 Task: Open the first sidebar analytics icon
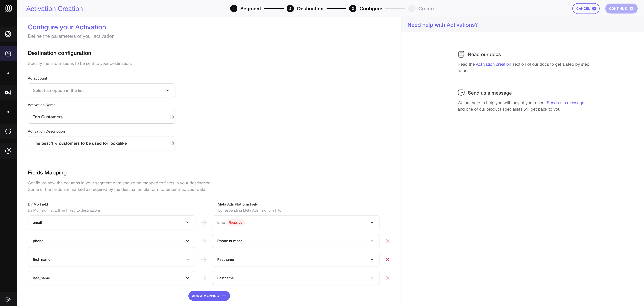point(8,34)
